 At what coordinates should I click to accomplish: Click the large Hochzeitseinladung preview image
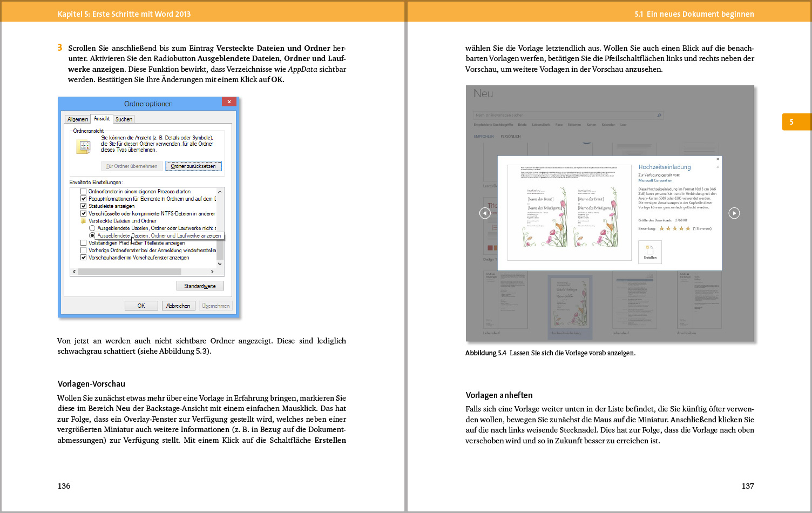click(570, 213)
